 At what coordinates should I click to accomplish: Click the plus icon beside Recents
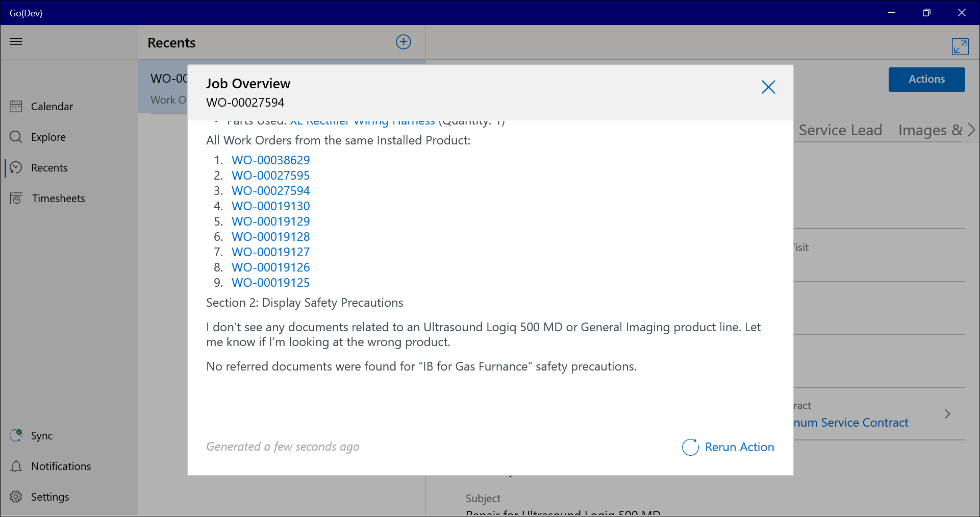pos(404,42)
